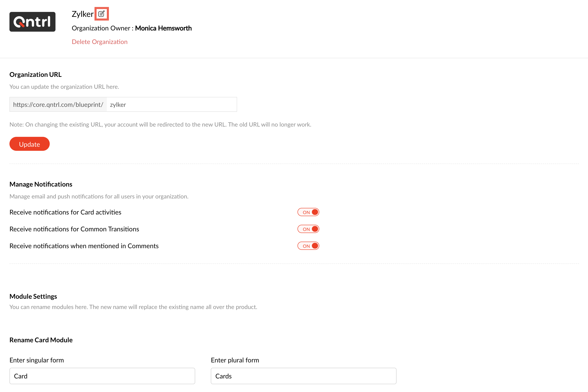
Task: Focus the plural form field containing Cards
Action: [303, 376]
